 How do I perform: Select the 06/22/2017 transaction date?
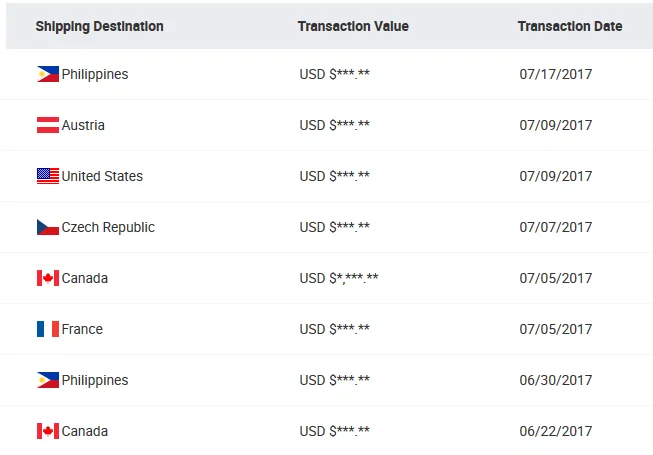point(556,431)
